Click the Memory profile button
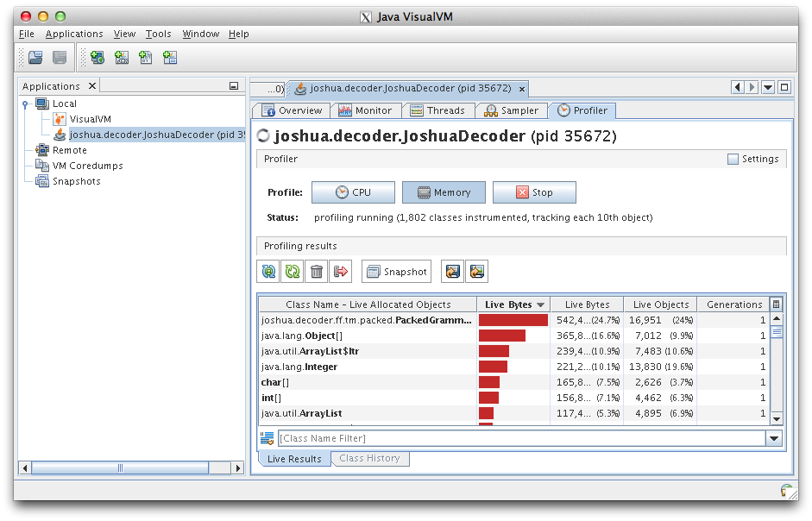The image size is (812, 521). [444, 192]
